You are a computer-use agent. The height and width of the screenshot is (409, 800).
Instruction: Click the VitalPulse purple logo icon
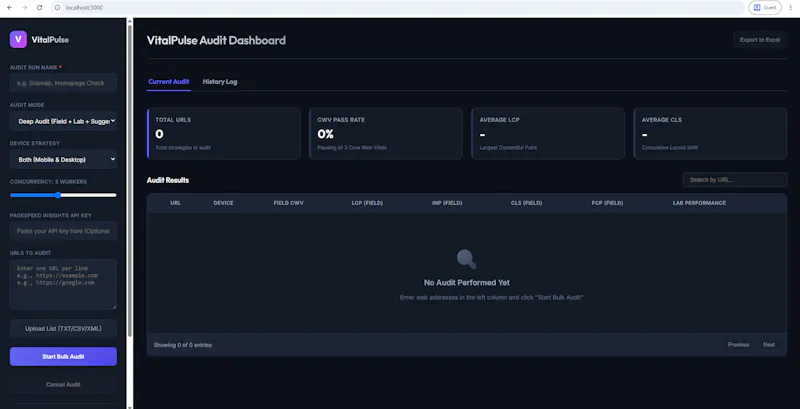click(x=18, y=39)
